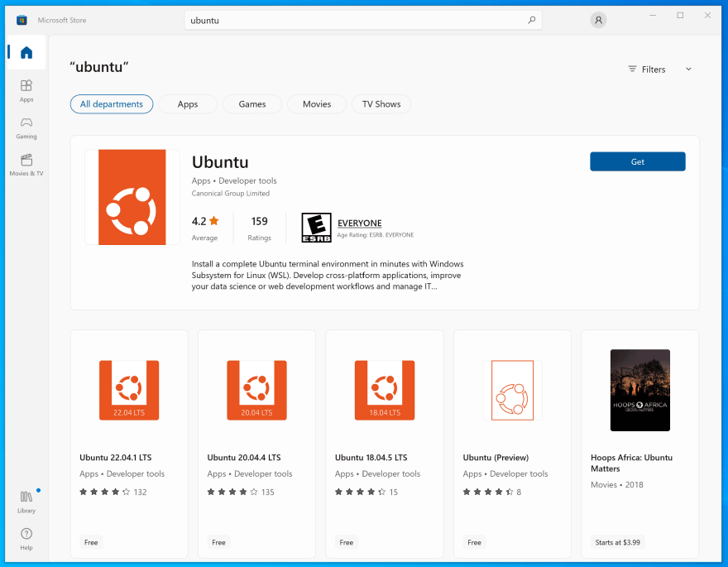Viewport: 728px width, 567px height.
Task: Expand the Filters dropdown chevron
Action: 688,70
